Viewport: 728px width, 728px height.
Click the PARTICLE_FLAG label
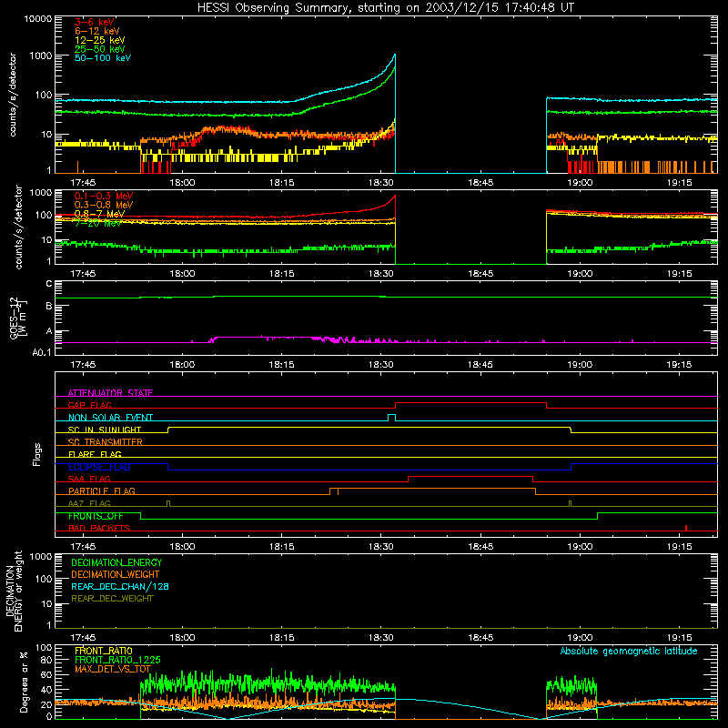(102, 490)
